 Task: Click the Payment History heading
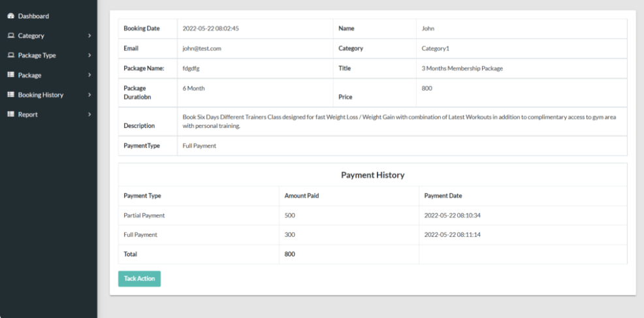click(x=372, y=175)
